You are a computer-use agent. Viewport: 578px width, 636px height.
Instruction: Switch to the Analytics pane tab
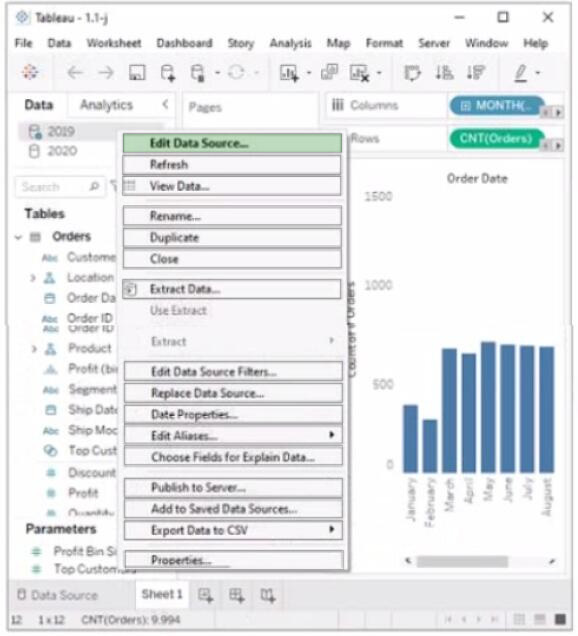106,105
